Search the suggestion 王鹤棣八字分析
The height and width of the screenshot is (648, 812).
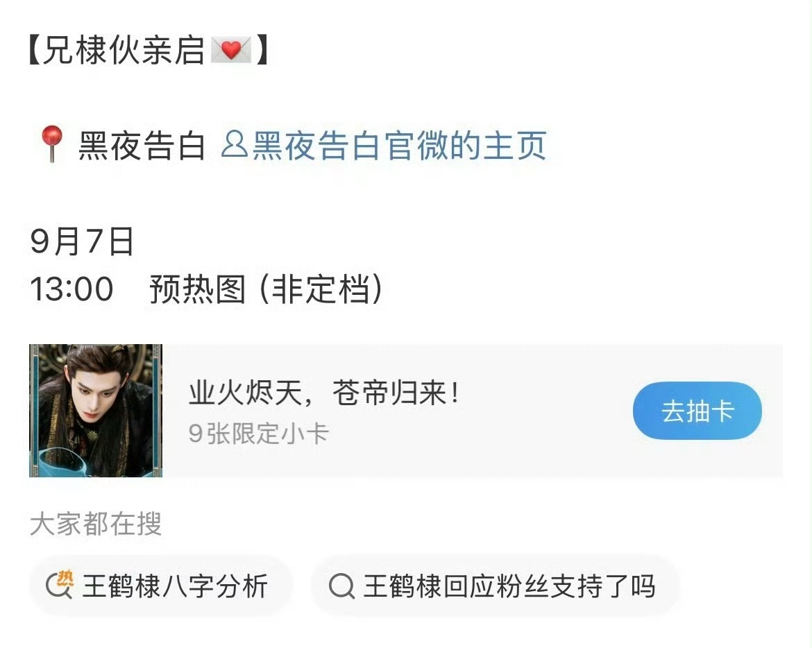[x=160, y=586]
